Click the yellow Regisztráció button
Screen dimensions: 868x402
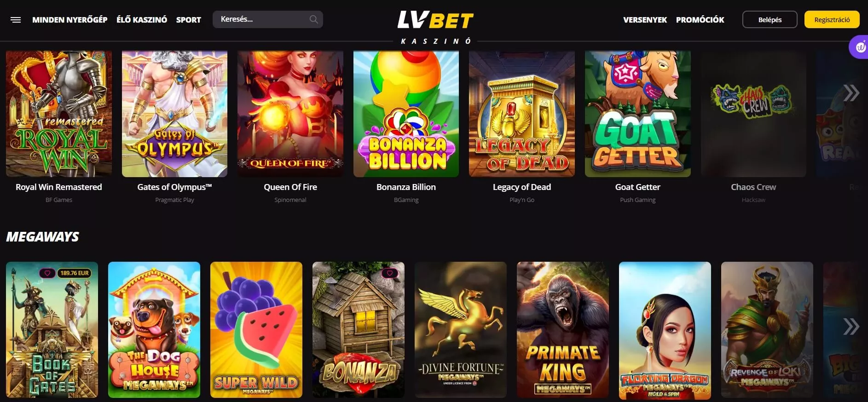tap(832, 19)
